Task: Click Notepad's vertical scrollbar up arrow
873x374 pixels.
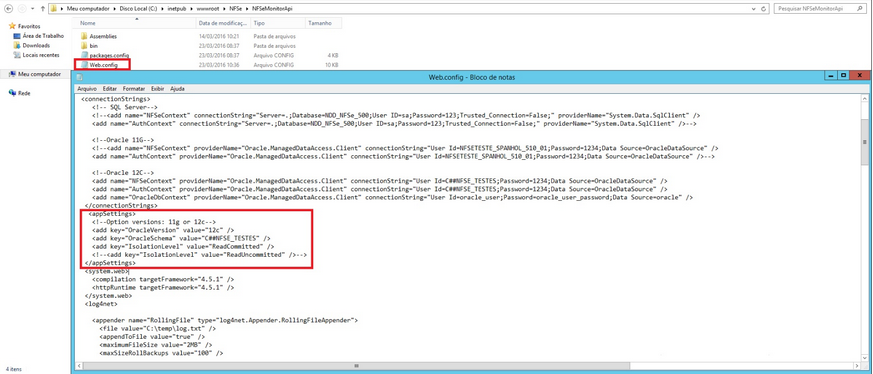Action: pos(864,99)
